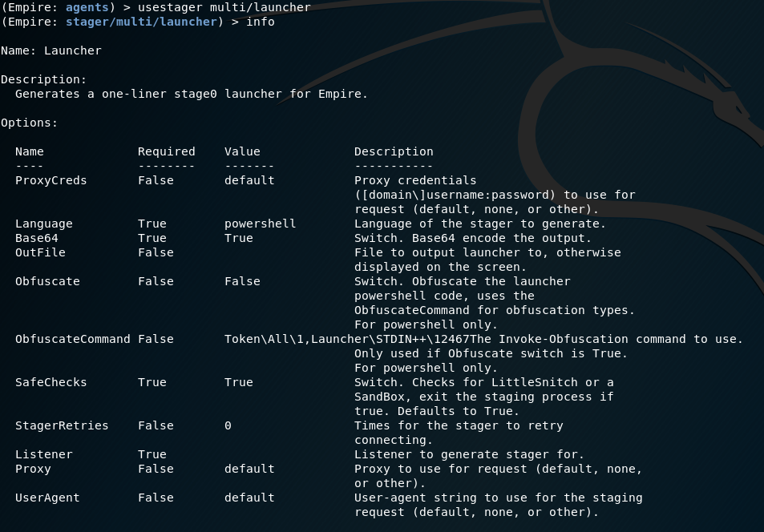Click the 'stager/multi/launcher' prompt path
Viewport: 764px width, 532px height.
(x=141, y=22)
